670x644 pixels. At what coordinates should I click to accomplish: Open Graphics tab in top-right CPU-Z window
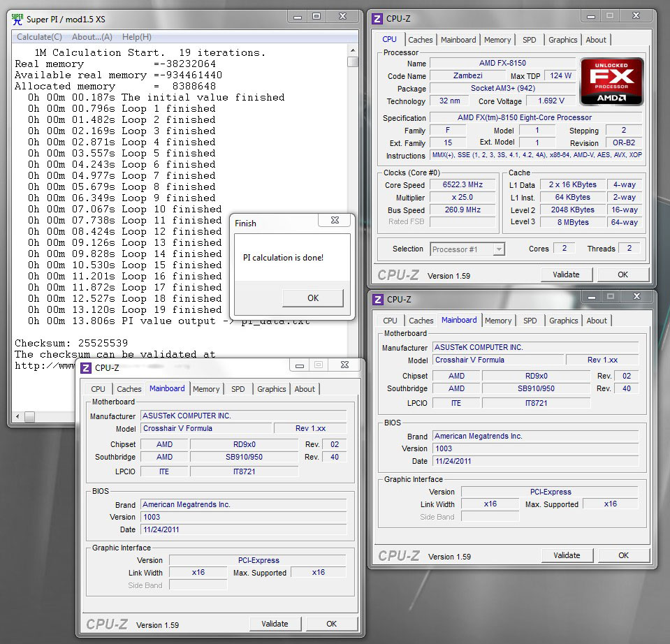(562, 40)
